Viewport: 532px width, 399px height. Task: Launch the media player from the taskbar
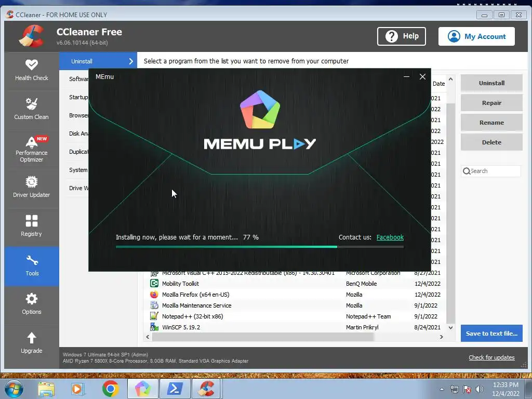[77, 389]
